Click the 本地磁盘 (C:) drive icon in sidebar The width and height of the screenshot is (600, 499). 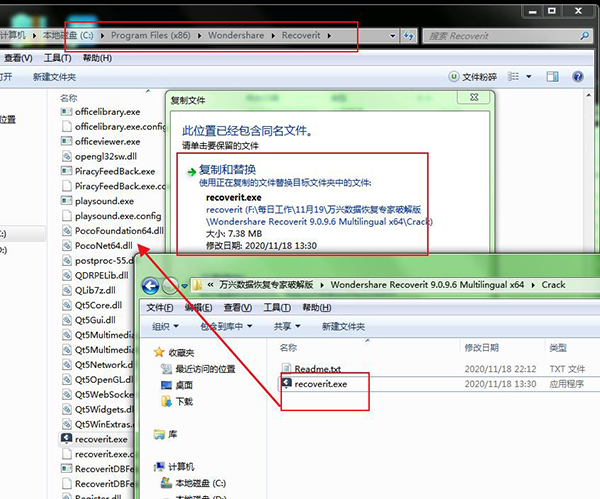[166, 483]
